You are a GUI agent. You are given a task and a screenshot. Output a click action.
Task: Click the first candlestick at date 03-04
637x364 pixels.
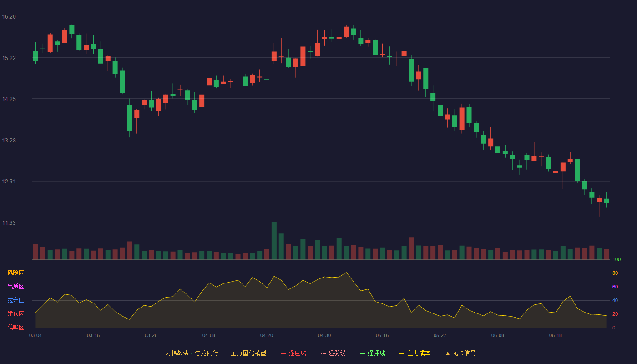(35, 56)
